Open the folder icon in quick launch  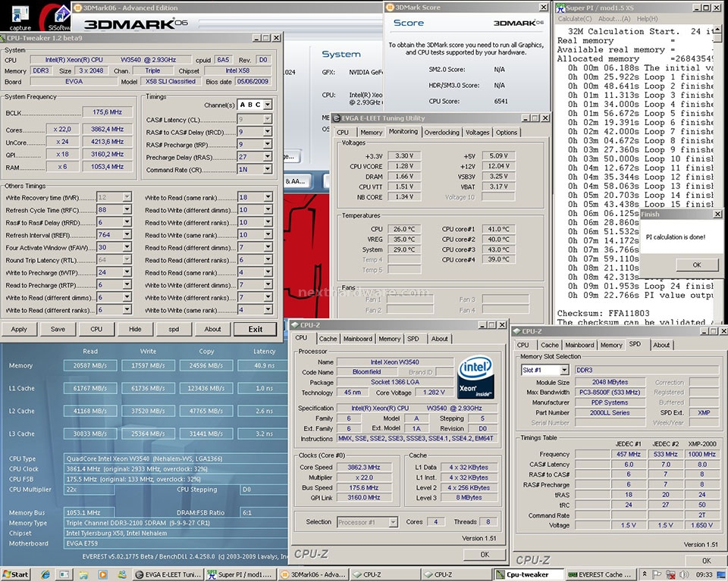(x=83, y=574)
